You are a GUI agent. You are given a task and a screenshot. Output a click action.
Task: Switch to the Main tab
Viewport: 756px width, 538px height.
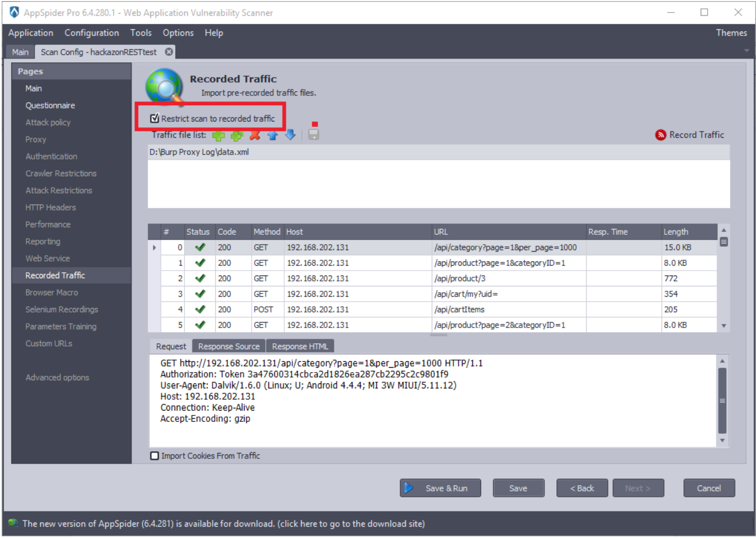(x=20, y=52)
